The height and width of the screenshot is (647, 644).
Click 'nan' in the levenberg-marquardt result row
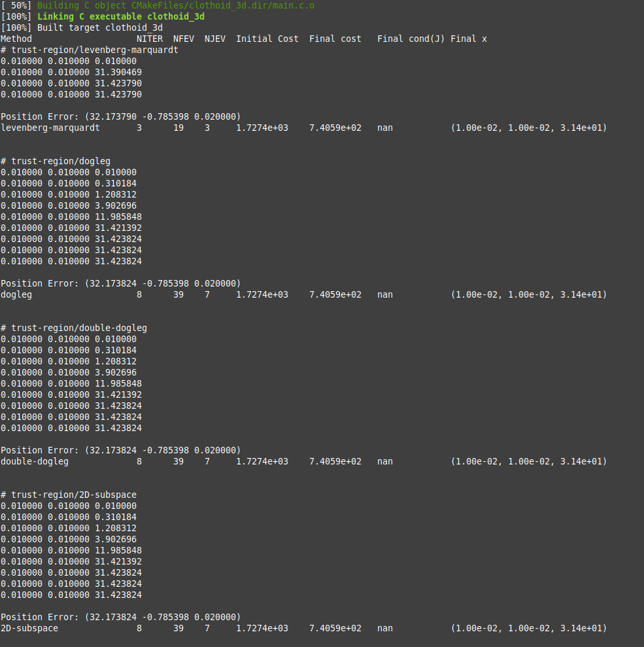click(385, 128)
